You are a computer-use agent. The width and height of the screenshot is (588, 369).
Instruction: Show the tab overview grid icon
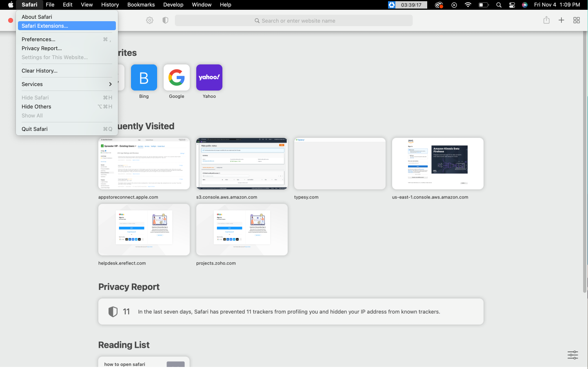[x=576, y=20]
